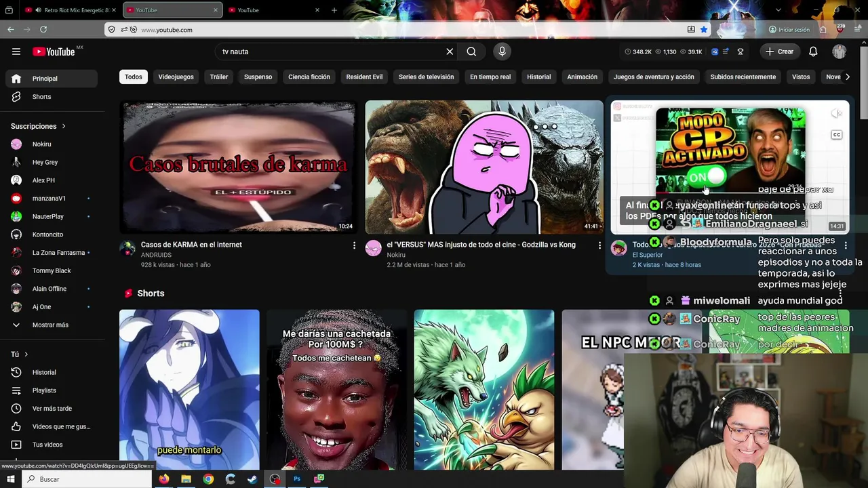The width and height of the screenshot is (868, 488).
Task: Open Steam from the taskbar
Action: 252,479
